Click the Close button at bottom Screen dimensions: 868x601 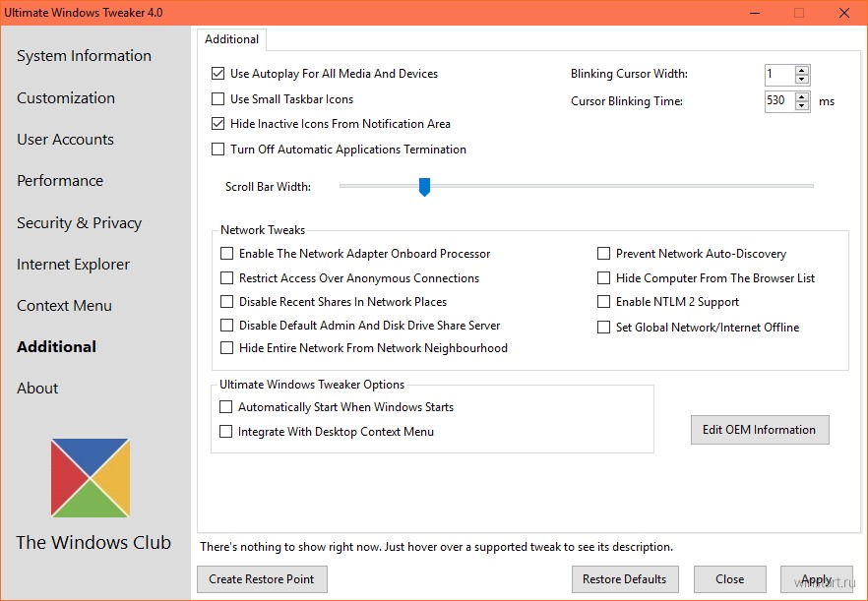coord(729,578)
